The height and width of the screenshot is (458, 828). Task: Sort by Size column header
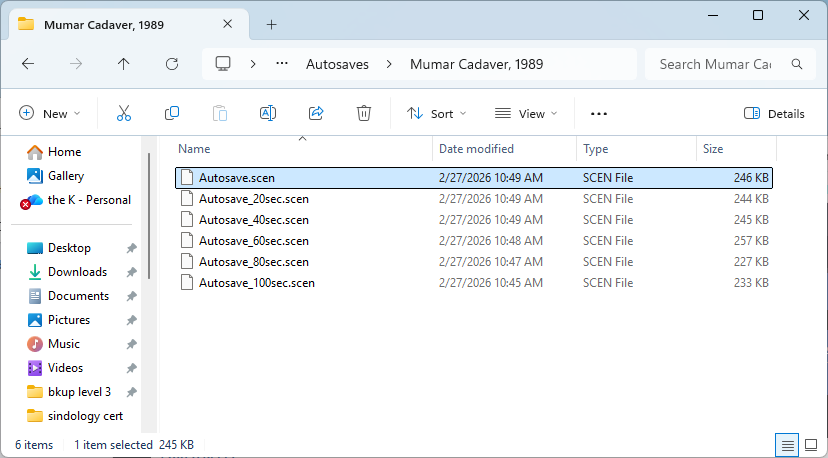click(736, 149)
